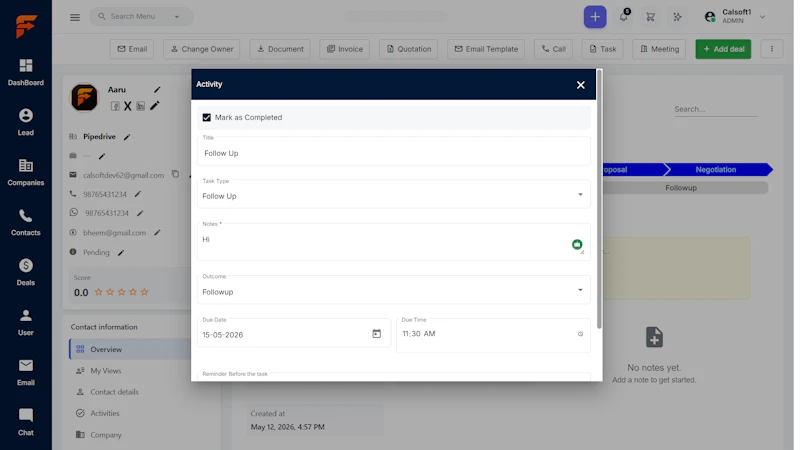
Task: Click the clock icon in Due Time
Action: click(x=580, y=334)
